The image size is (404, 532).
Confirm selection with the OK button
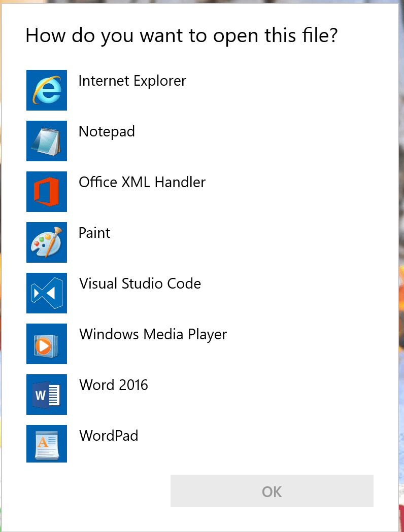[x=272, y=491]
